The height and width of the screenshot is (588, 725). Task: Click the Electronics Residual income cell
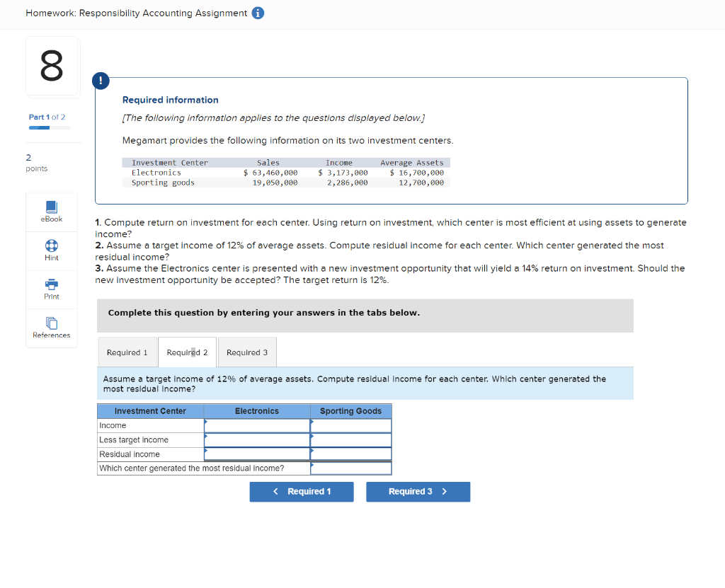(257, 454)
